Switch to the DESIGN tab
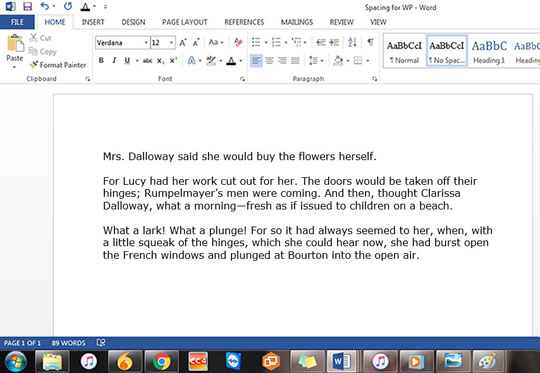This screenshot has width=540, height=373. pos(133,22)
